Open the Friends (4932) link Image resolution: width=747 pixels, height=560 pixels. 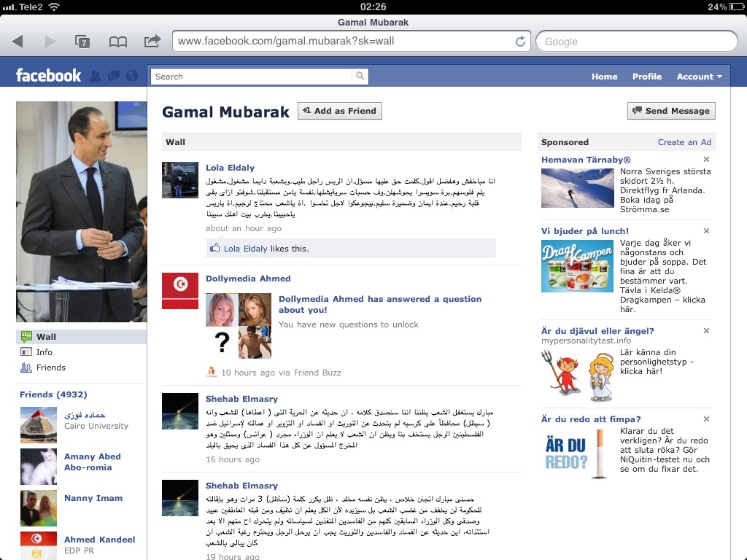tap(53, 394)
